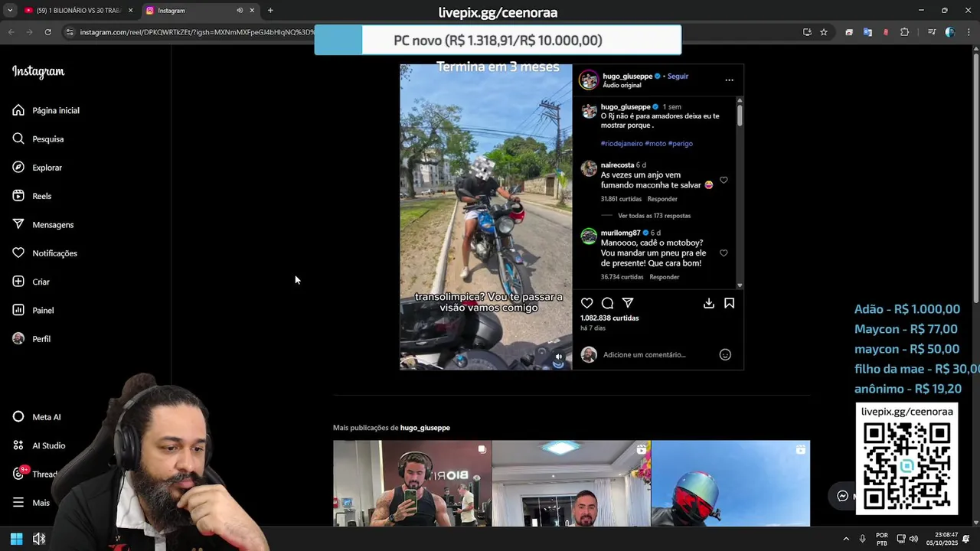
Task: Reply to murilomg87 with Responder
Action: tap(665, 277)
